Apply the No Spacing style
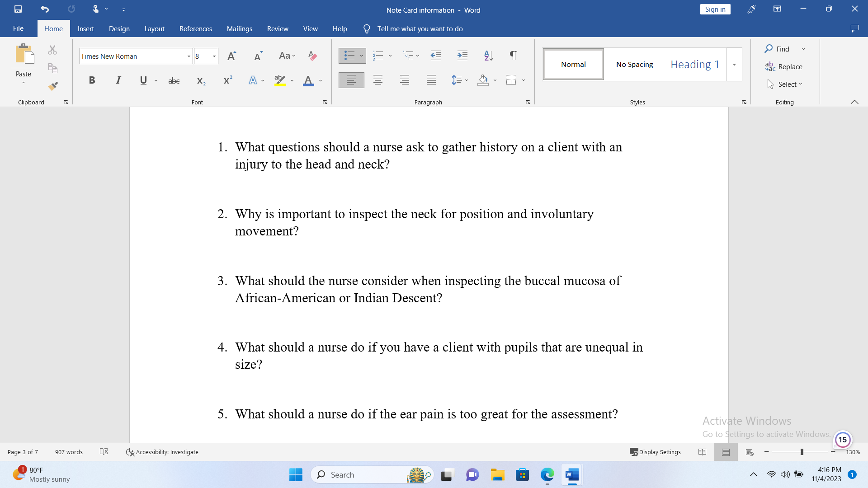The height and width of the screenshot is (488, 868). (634, 65)
